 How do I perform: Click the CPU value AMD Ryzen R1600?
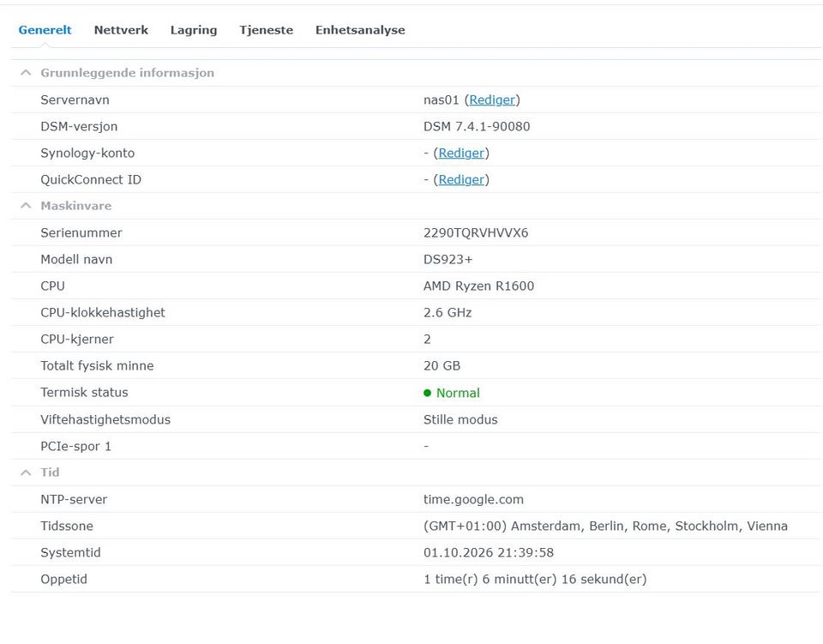(x=478, y=286)
